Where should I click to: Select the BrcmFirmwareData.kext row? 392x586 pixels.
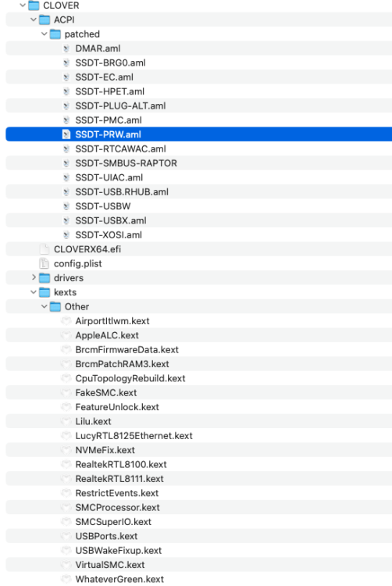(198, 349)
